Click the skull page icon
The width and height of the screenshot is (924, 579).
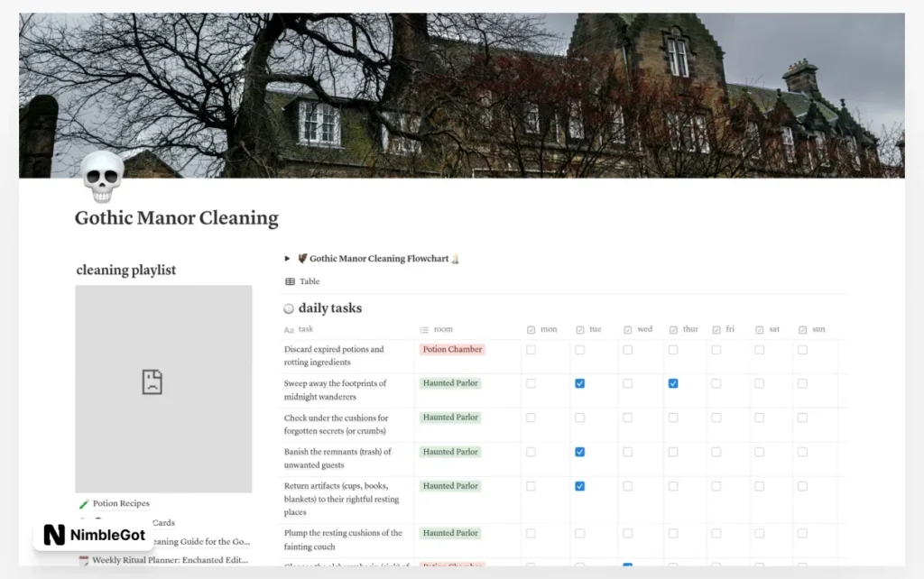(103, 177)
